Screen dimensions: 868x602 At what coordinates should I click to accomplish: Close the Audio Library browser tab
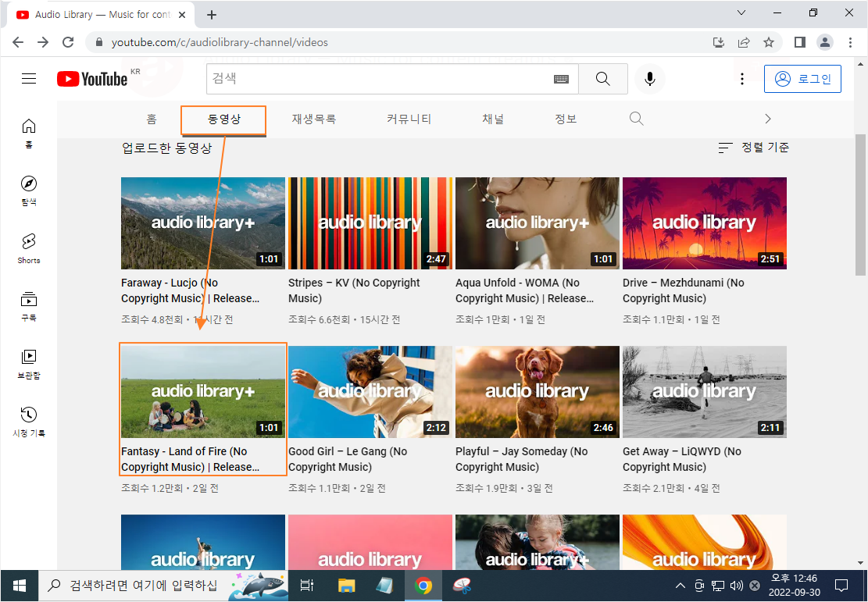pos(181,15)
